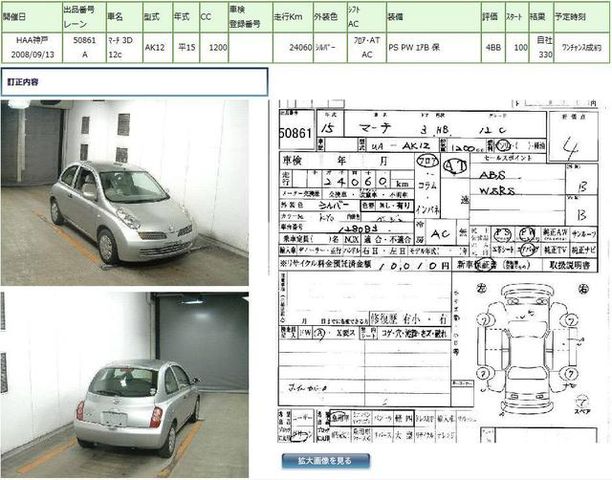This screenshot has height=480, width=612.
Task: Open the auction inspection sheet image
Action: (x=439, y=271)
